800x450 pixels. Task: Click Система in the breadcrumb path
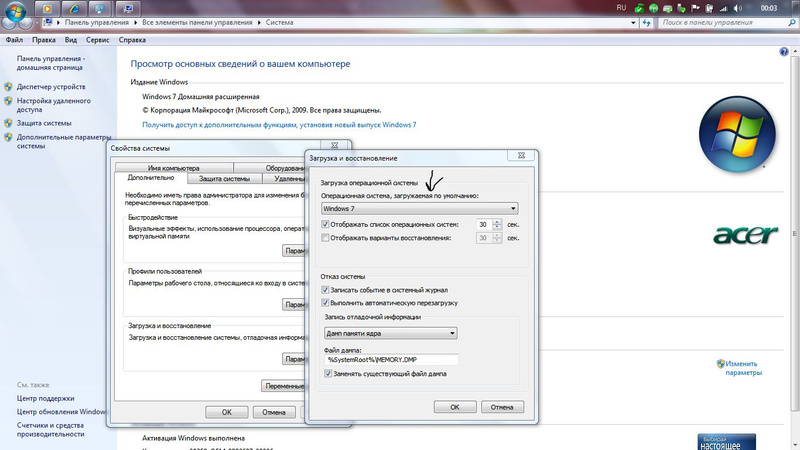click(x=279, y=22)
